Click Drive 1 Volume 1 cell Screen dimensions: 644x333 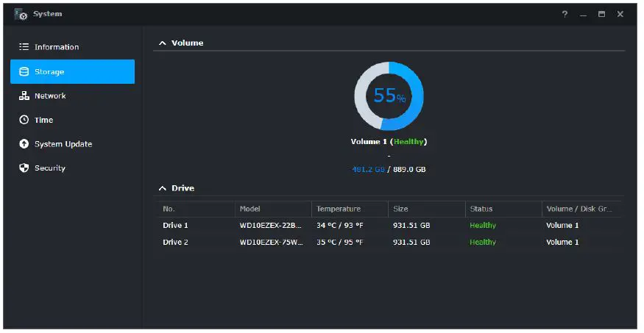(562, 226)
